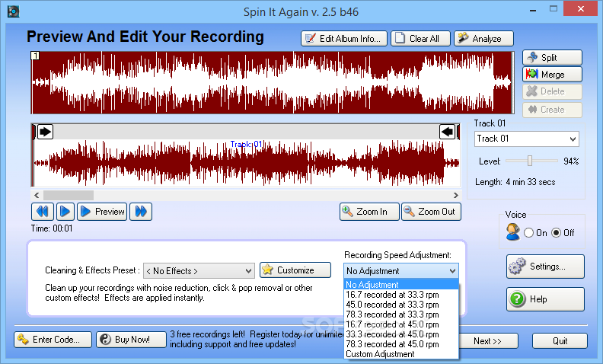The image size is (603, 364).
Task: Select Voice Off radio button
Action: 556,233
